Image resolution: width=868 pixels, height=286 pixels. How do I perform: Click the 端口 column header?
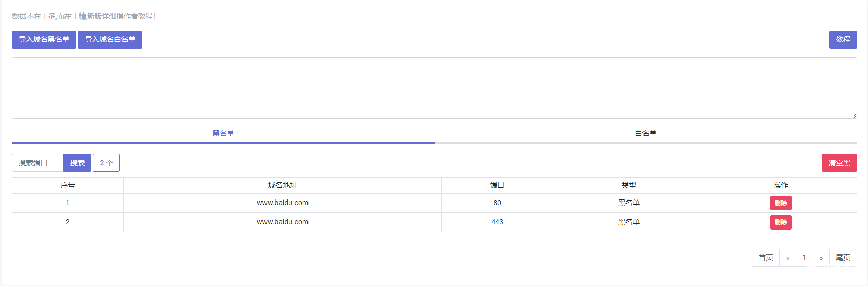click(x=497, y=185)
